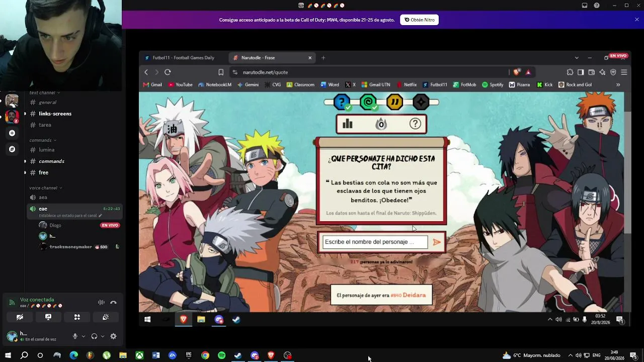Screen dimensions: 644x362
Task: Expand Discord microphone options arrow
Action: coord(84,336)
